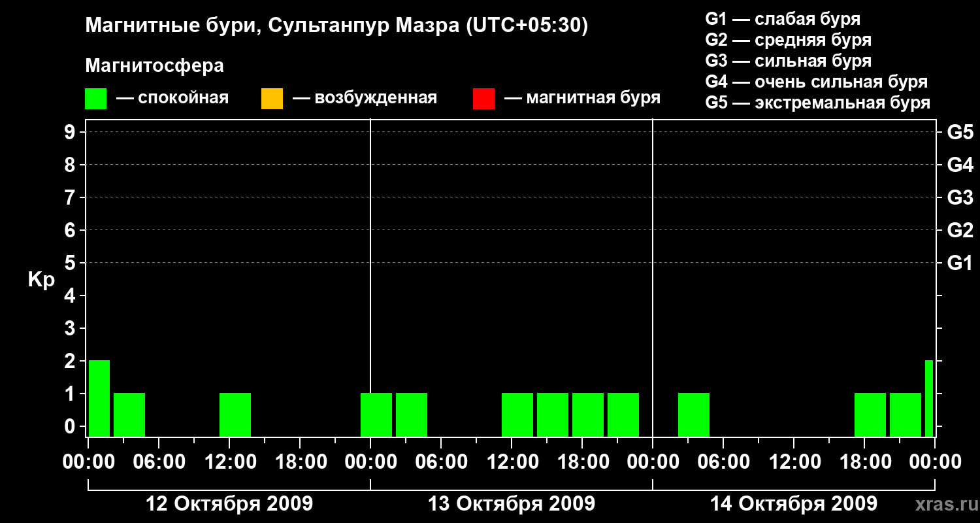Click the bar spanning midnight into 13 October
Viewport: 980px width, 523px height.
(376, 414)
